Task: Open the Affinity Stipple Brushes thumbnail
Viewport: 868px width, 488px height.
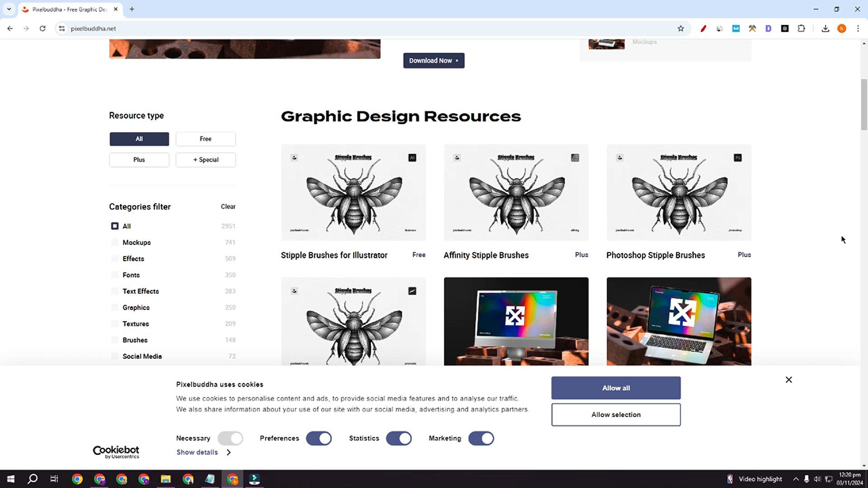Action: pos(516,192)
